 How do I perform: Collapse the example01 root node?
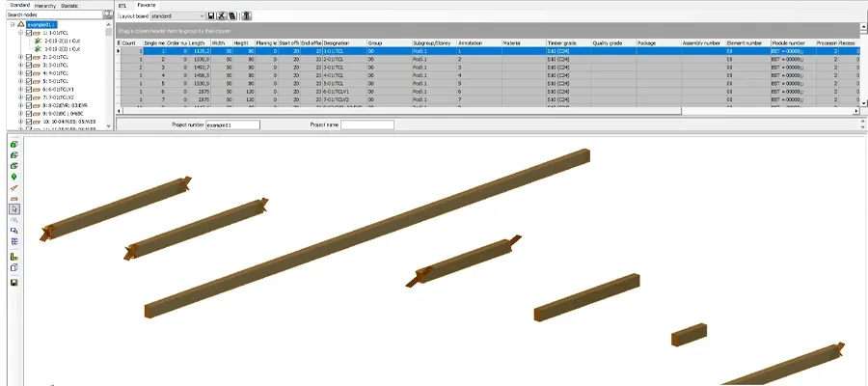pos(13,25)
